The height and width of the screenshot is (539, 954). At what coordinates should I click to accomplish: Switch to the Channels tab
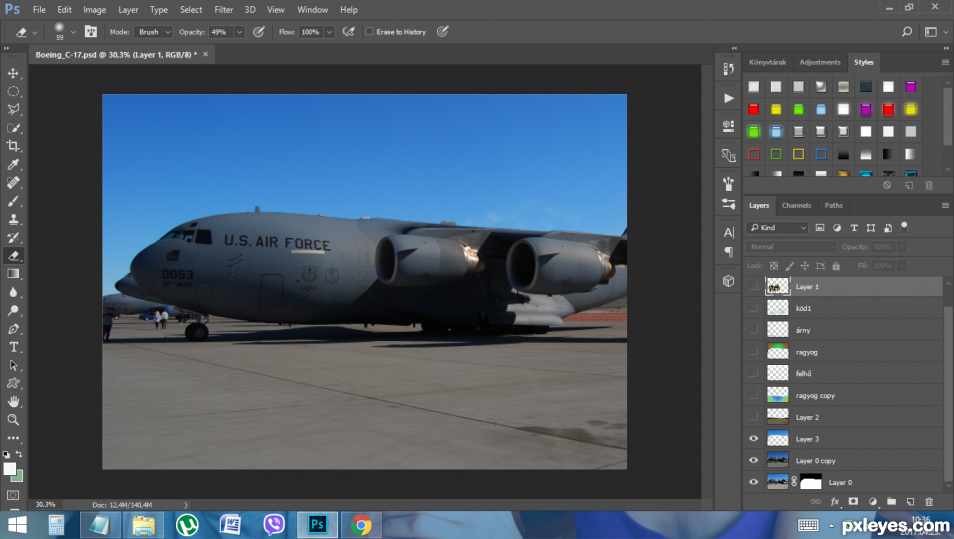pos(796,206)
